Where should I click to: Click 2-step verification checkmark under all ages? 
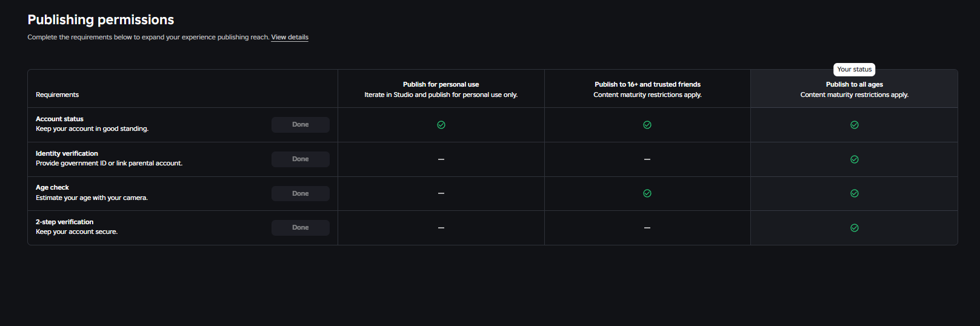coord(855,228)
